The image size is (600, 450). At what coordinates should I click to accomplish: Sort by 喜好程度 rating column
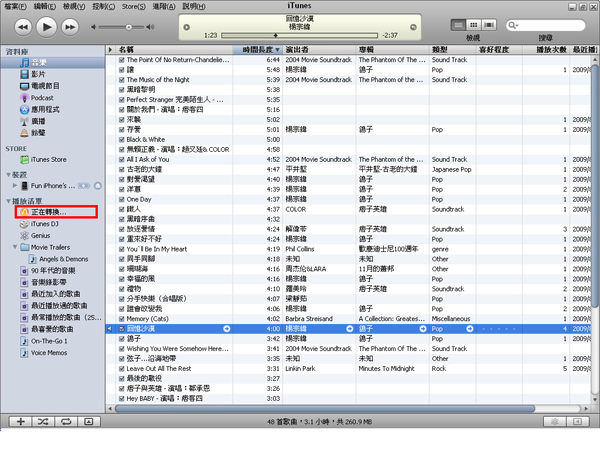(x=499, y=50)
